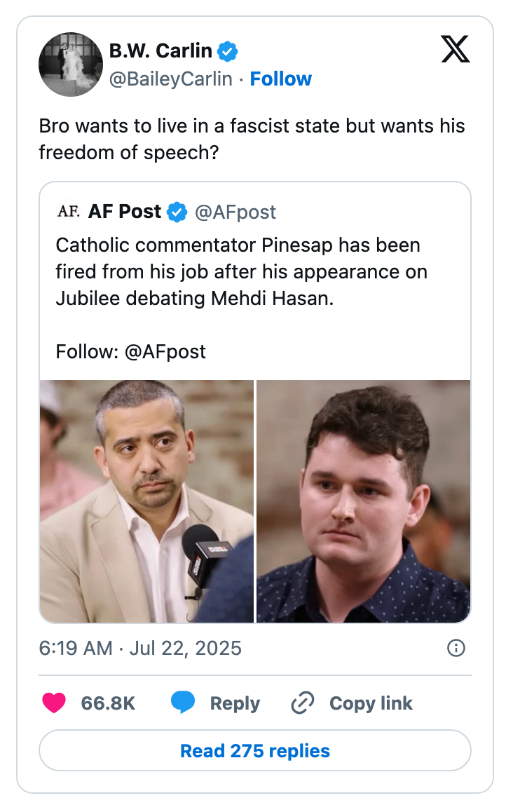Follow the @BaileyCarlin account
513x812 pixels.
click(x=281, y=79)
